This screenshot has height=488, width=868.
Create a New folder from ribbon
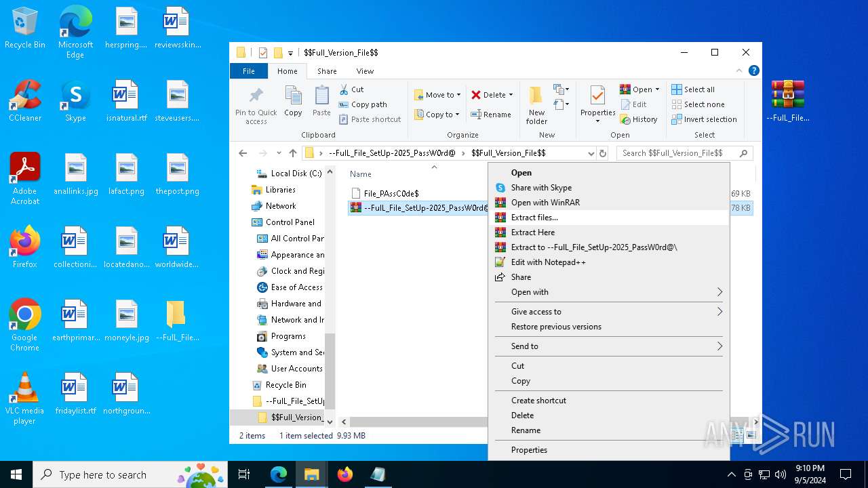click(536, 105)
